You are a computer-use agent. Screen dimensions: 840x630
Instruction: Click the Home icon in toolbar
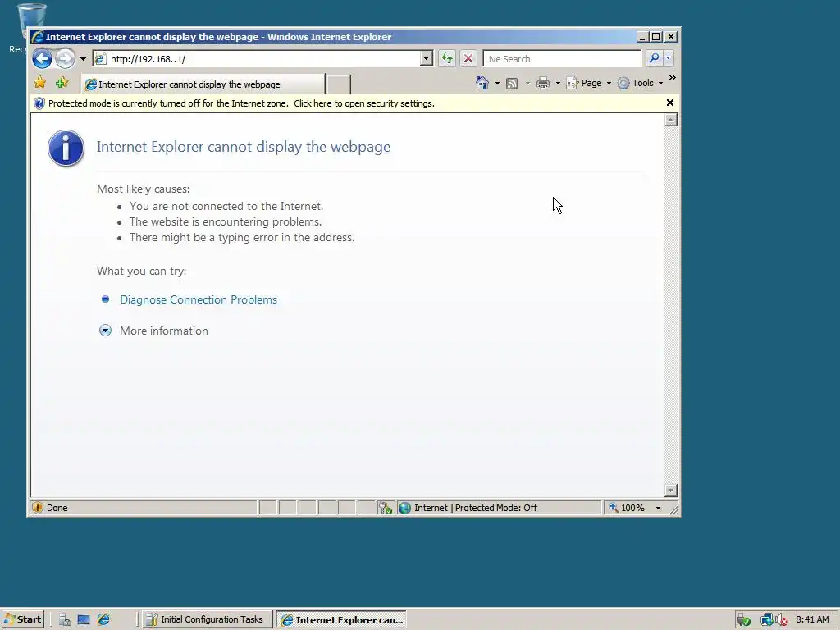[x=482, y=83]
